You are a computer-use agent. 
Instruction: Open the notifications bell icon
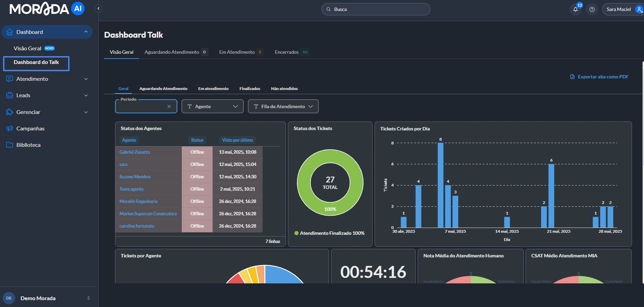tap(576, 9)
